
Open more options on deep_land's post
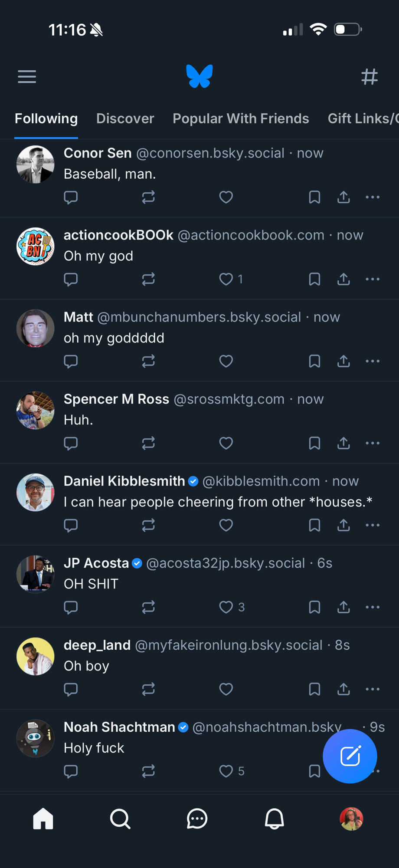(x=373, y=689)
